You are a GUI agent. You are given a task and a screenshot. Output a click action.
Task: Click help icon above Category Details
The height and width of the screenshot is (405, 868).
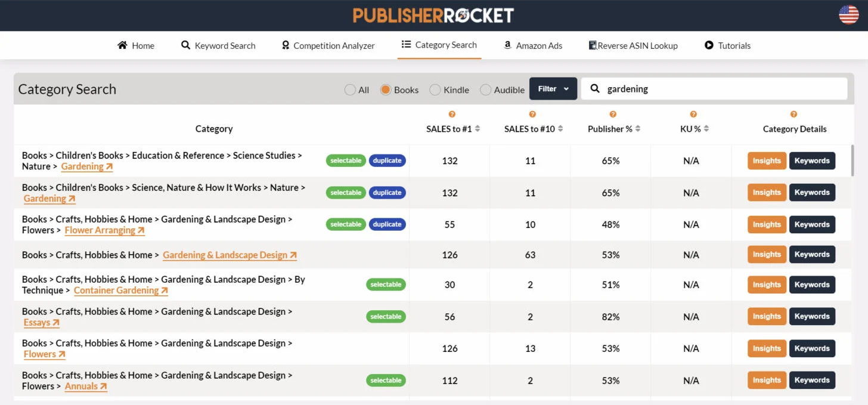coord(793,114)
